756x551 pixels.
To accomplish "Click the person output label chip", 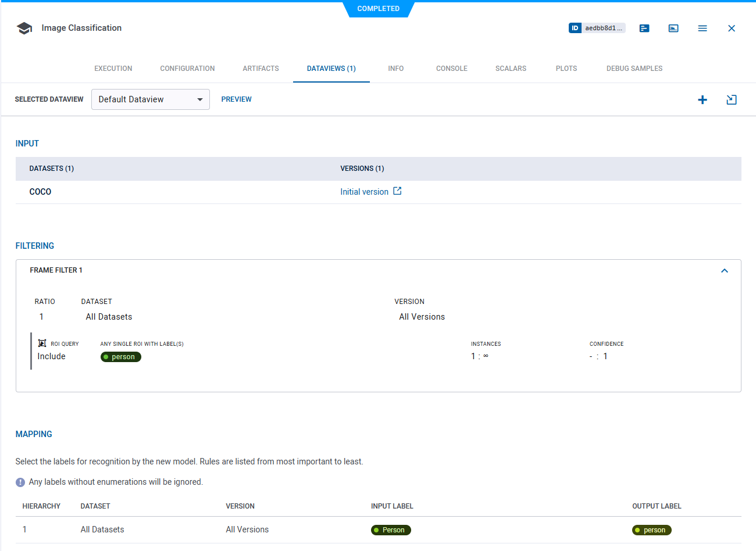I will [x=652, y=530].
